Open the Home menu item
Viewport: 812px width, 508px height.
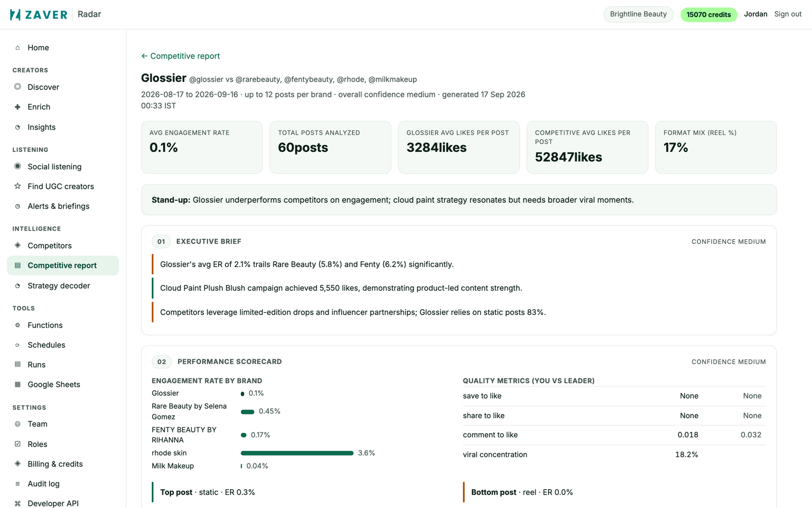coord(63,48)
